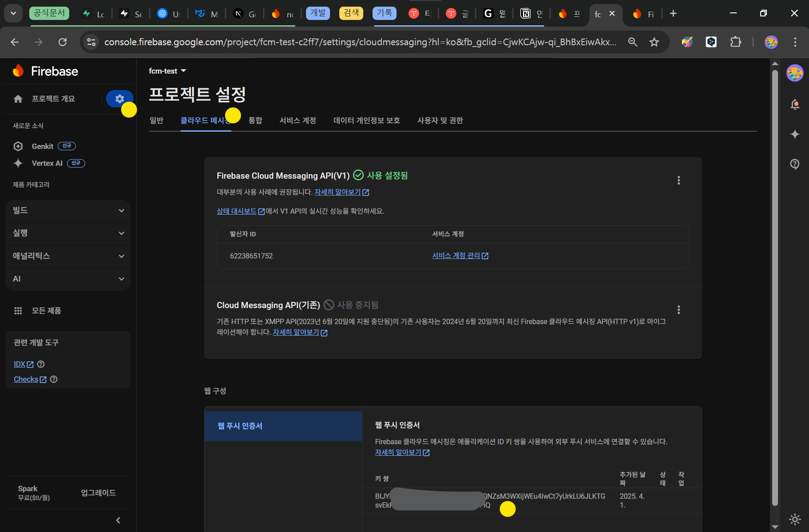Open all products grid icon

click(x=18, y=311)
